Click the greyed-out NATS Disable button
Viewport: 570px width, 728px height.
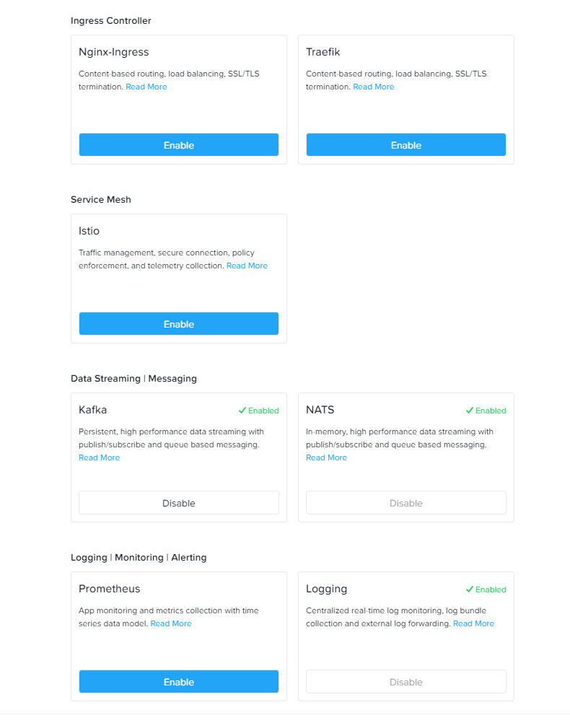tap(406, 503)
